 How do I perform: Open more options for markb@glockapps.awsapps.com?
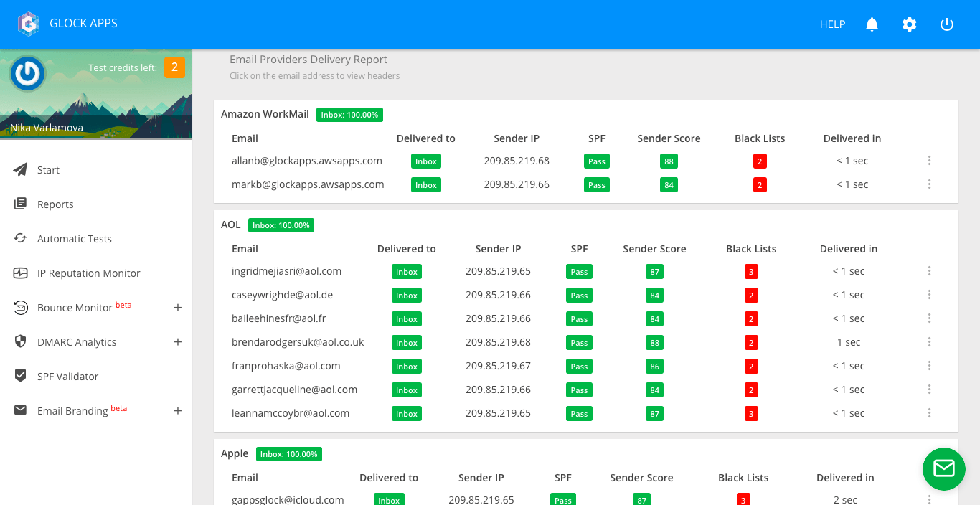[929, 184]
